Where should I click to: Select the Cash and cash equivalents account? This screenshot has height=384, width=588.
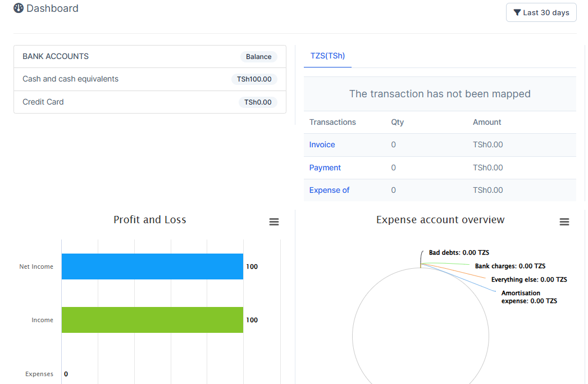(70, 79)
